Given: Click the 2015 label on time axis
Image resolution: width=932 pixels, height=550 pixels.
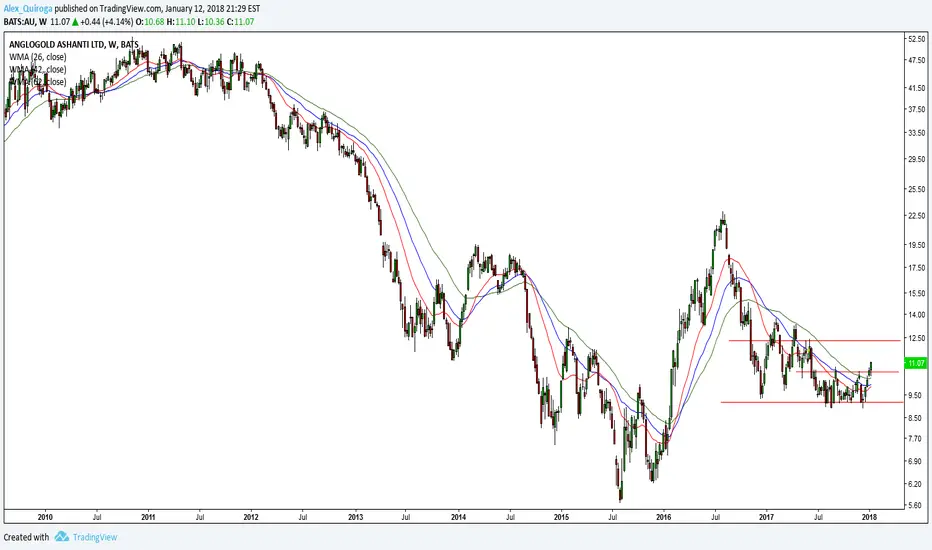Looking at the screenshot, I should (x=561, y=517).
